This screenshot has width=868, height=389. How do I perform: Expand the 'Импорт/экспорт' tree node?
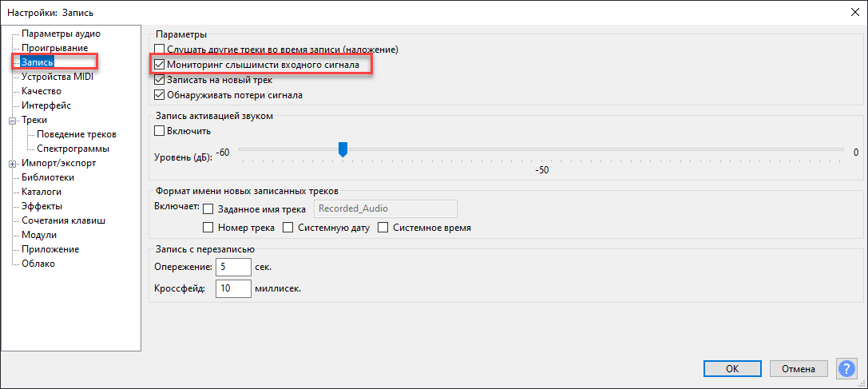pos(13,164)
